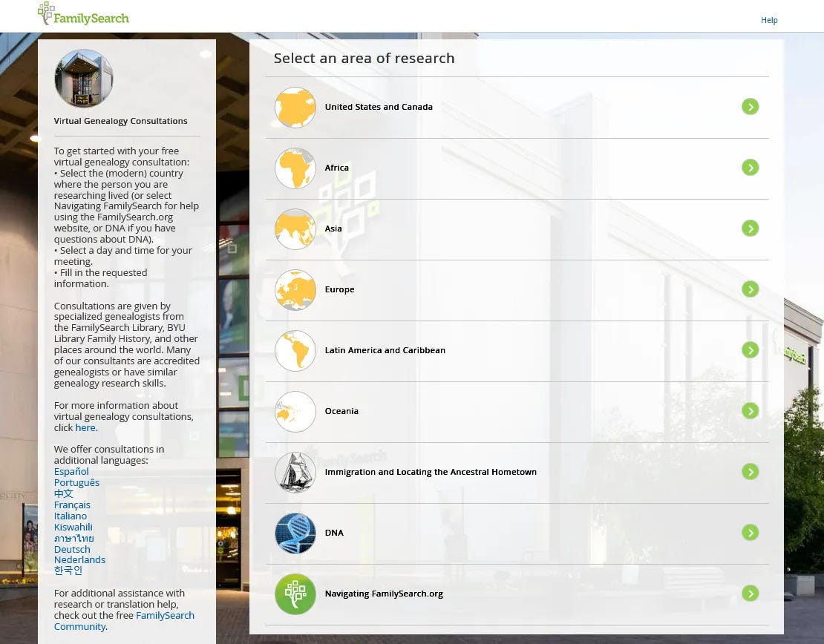The width and height of the screenshot is (824, 644).
Task: Switch to 한국인 consultations
Action: tap(68, 570)
